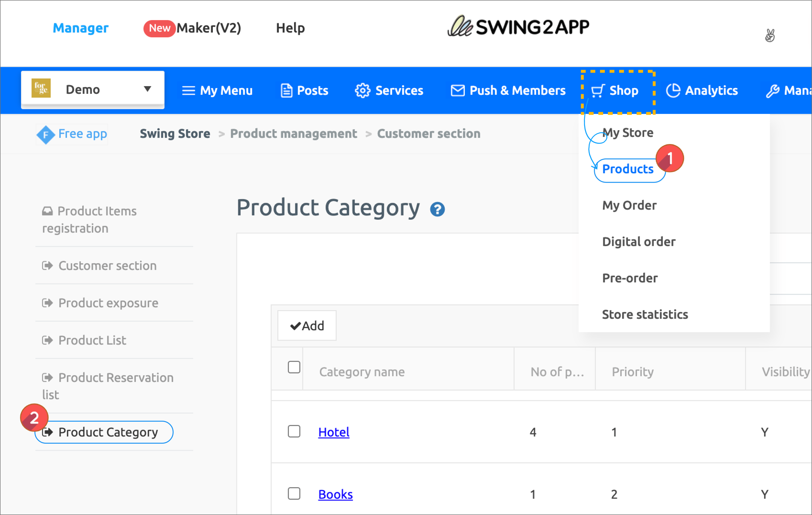Viewport: 812px width, 515px height.
Task: Click the peace hand icon at top right
Action: pyautogui.click(x=770, y=35)
